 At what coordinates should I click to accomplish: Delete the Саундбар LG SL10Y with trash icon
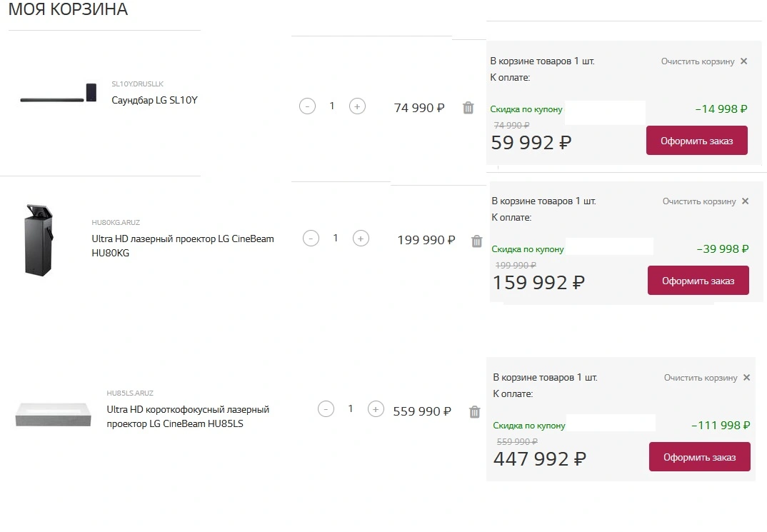pos(468,108)
